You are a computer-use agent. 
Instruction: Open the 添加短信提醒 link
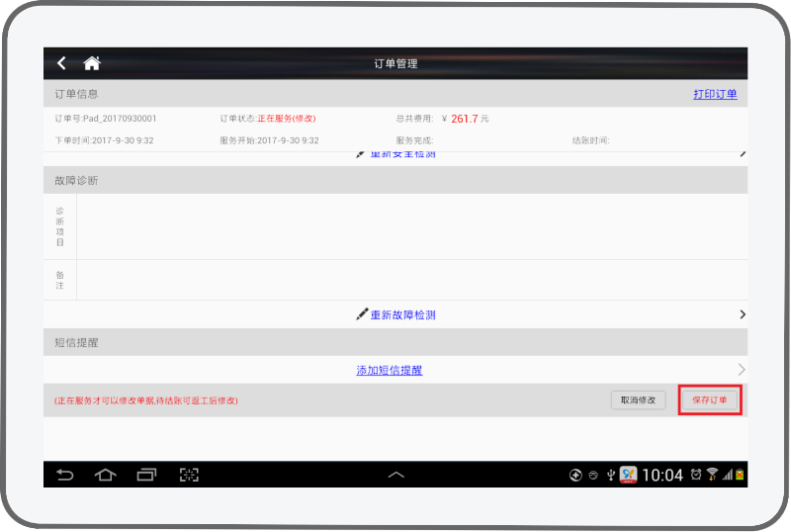[390, 370]
